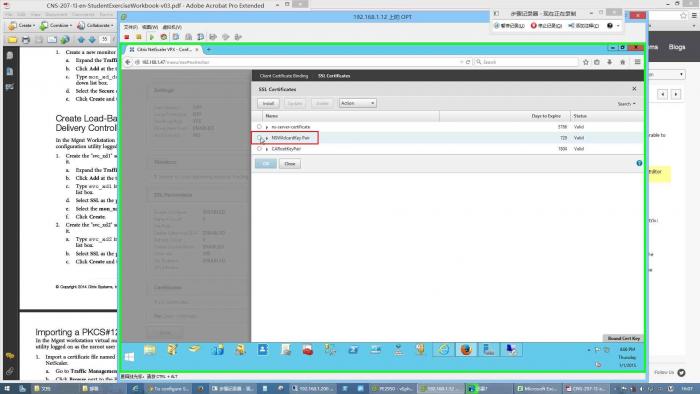Reload the page in Firefox
700x394 pixels.
(x=468, y=62)
